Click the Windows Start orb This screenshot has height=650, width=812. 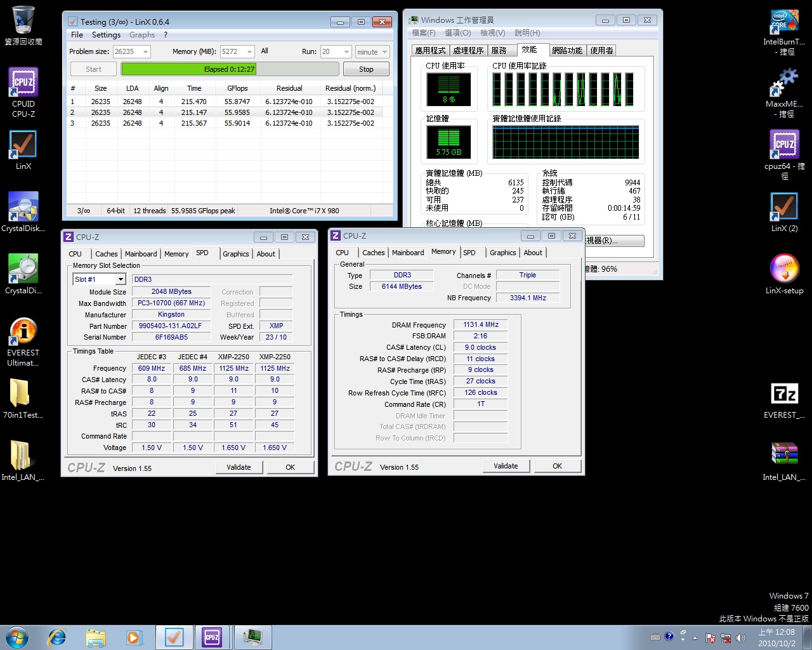pyautogui.click(x=17, y=637)
